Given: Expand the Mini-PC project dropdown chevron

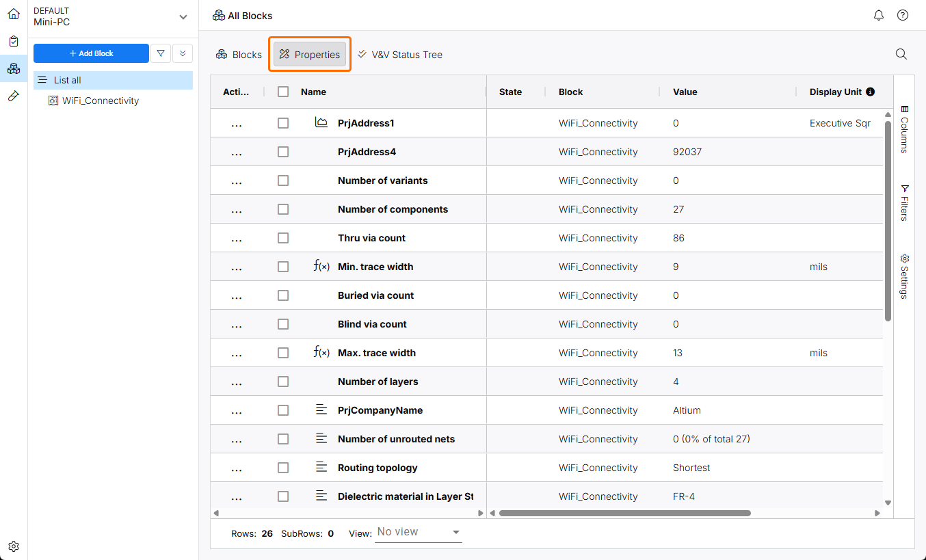Looking at the screenshot, I should [183, 16].
